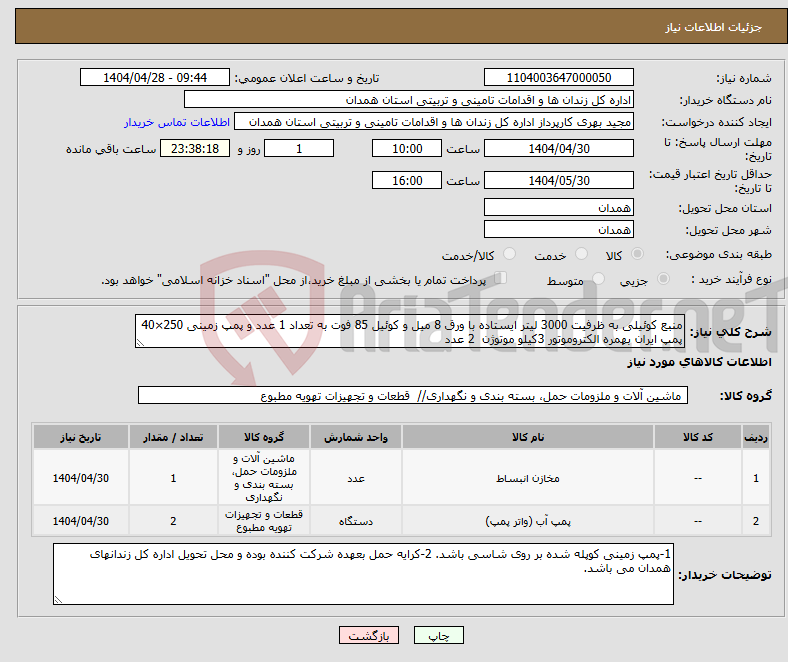Click the شماره نیاز number field
The width and height of the screenshot is (788, 662).
[x=558, y=78]
